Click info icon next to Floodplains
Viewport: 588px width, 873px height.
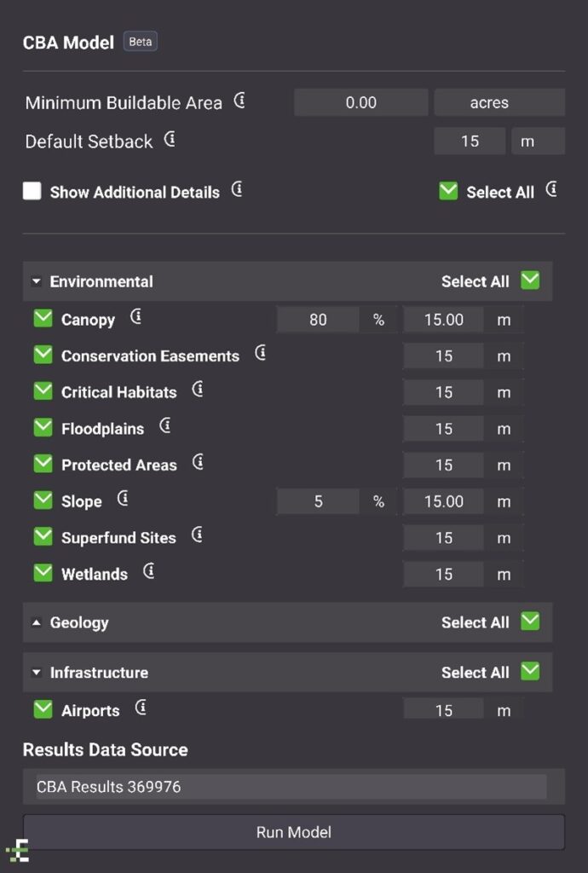point(165,426)
